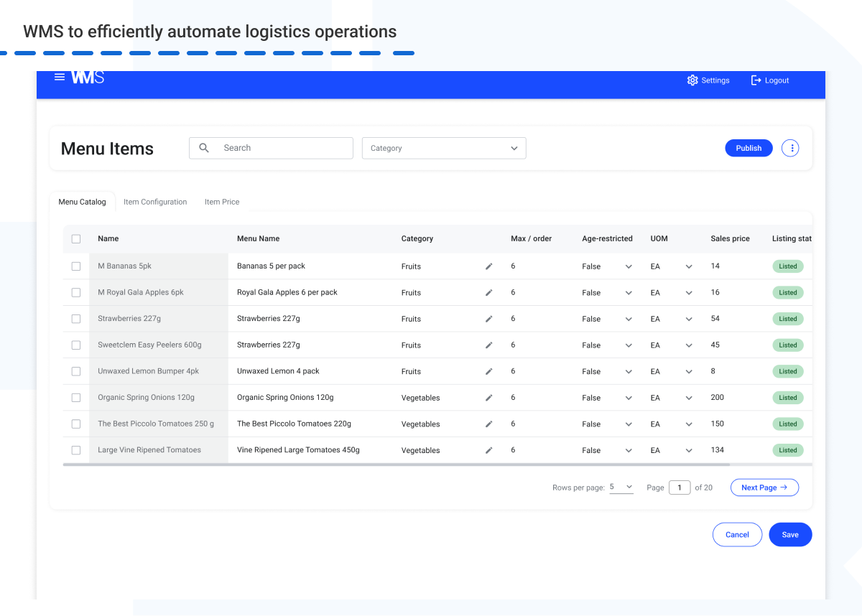The height and width of the screenshot is (616, 862).
Task: Expand the UOM dropdown for Bananas 5 per pack
Action: point(688,266)
